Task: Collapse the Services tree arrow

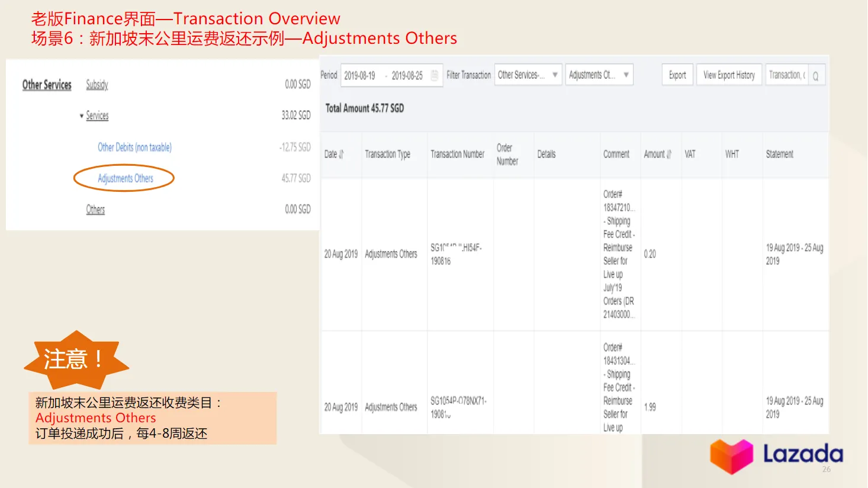Action: pos(82,116)
